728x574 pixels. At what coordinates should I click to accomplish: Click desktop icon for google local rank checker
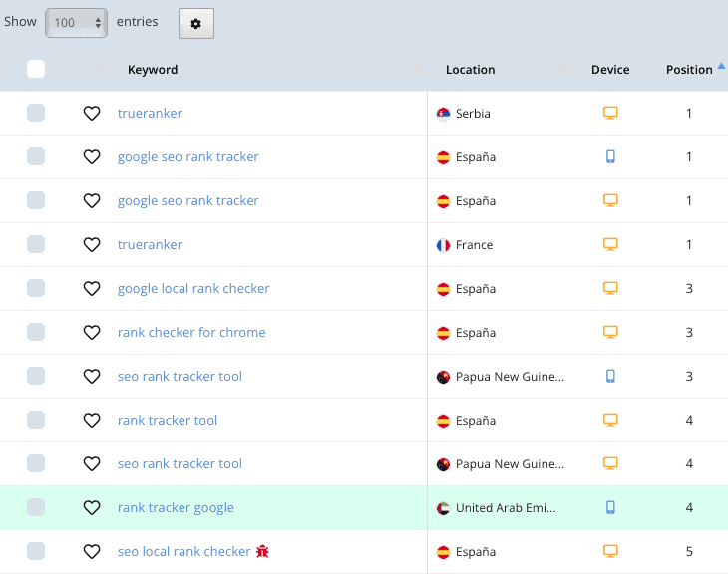pos(610,288)
